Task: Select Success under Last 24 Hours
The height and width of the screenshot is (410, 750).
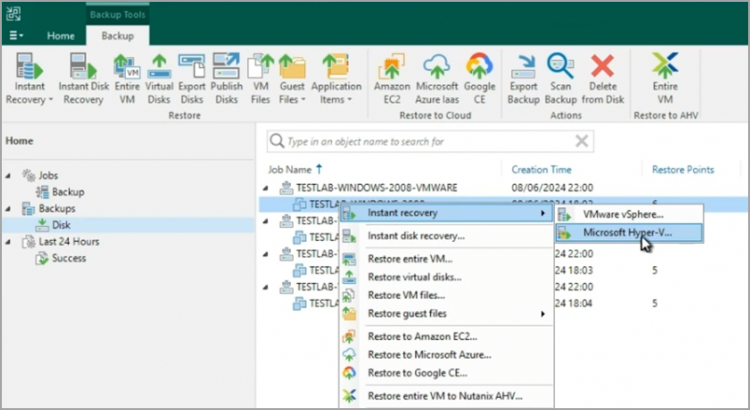Action: [x=69, y=258]
